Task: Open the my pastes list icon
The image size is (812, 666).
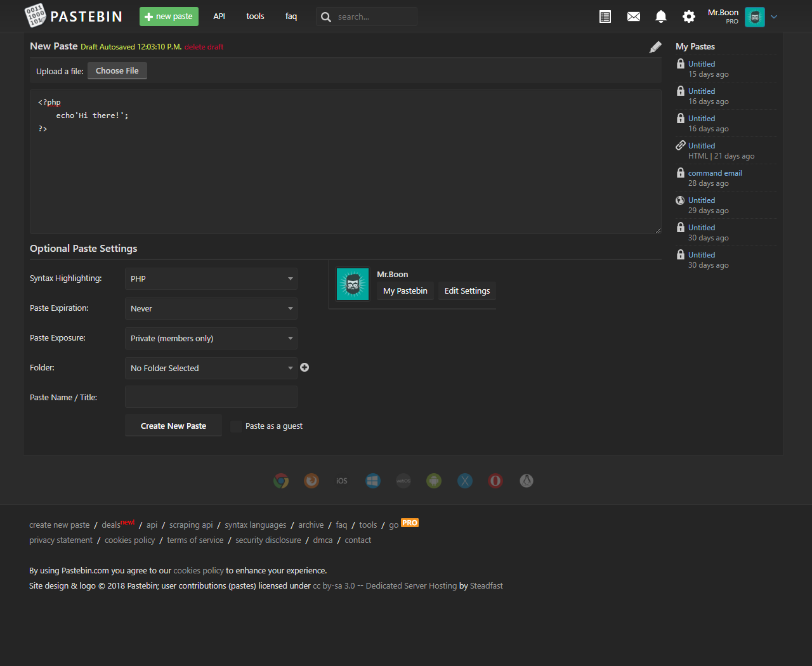Action: coord(605,16)
